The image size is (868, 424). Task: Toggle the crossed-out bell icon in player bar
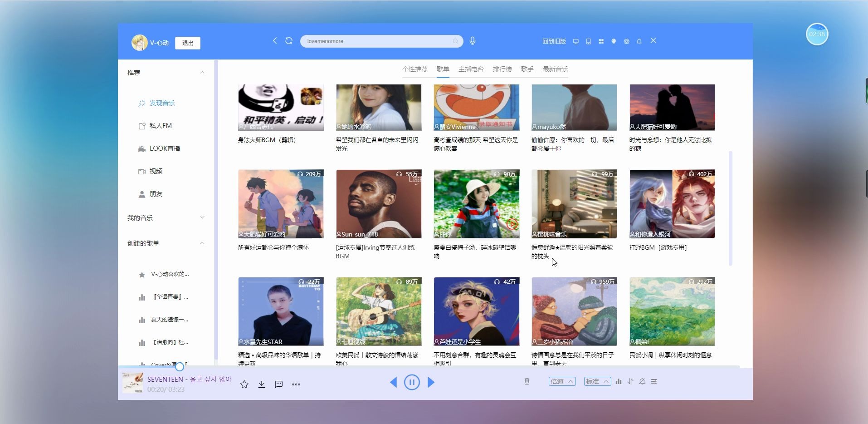(642, 381)
